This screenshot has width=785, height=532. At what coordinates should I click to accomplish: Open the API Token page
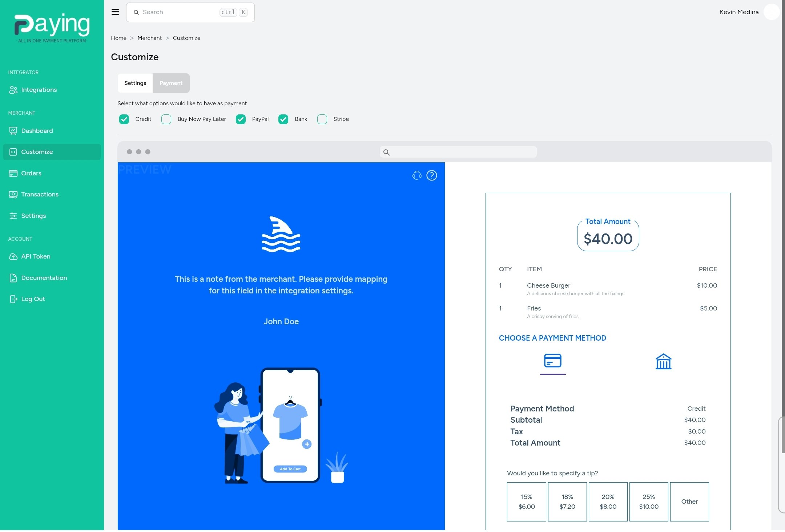coord(36,256)
